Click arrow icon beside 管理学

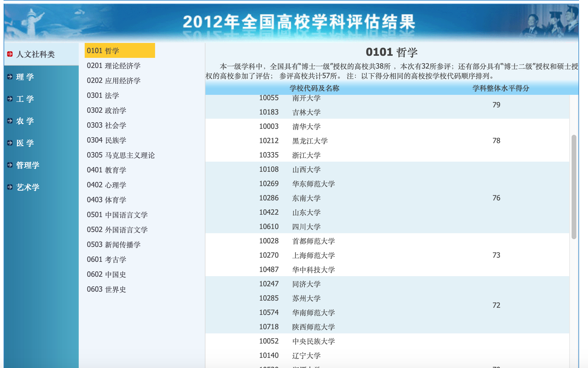pyautogui.click(x=10, y=165)
